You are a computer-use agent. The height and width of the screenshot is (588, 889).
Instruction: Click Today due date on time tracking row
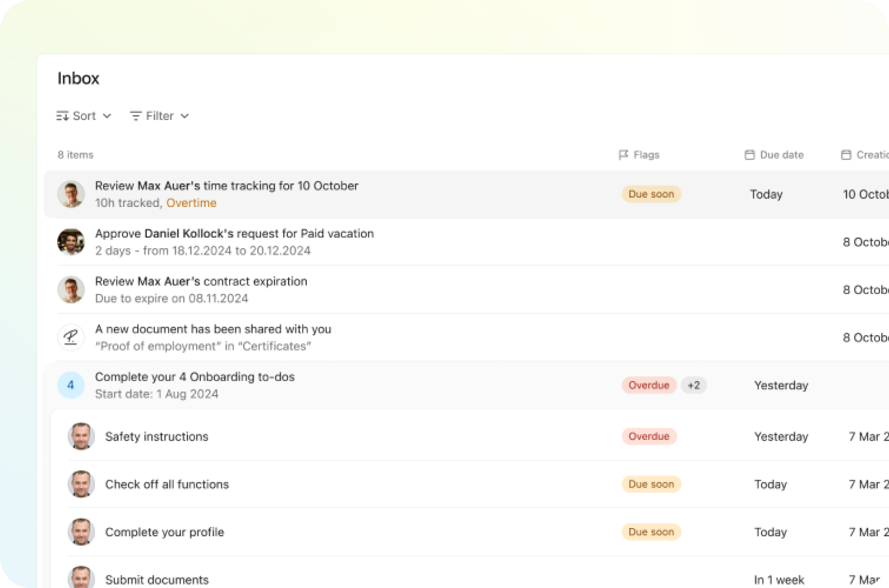pyautogui.click(x=766, y=194)
